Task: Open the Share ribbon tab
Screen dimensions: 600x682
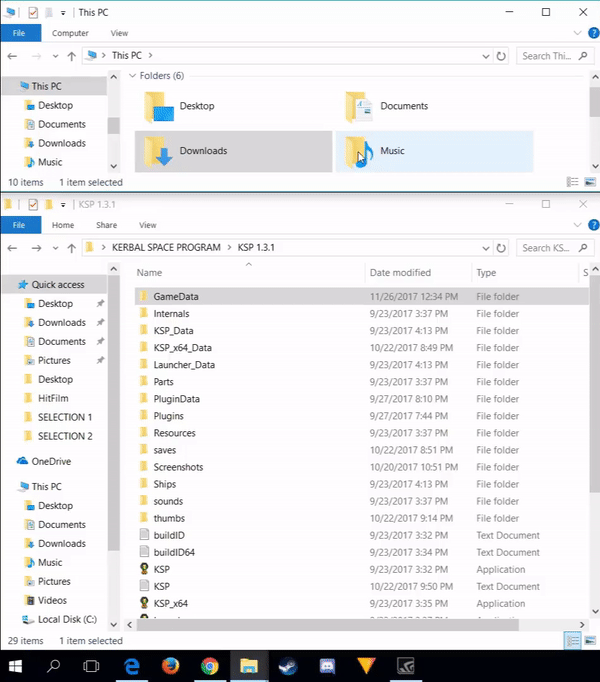Action: (x=107, y=225)
